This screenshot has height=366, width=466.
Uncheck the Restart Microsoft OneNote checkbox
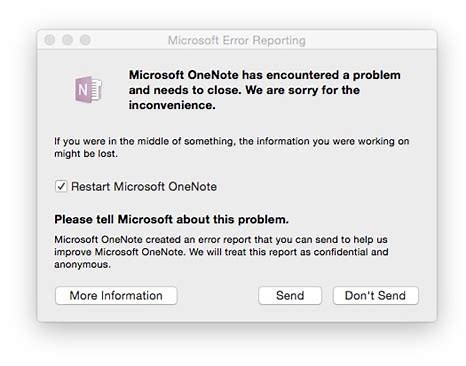(x=61, y=186)
